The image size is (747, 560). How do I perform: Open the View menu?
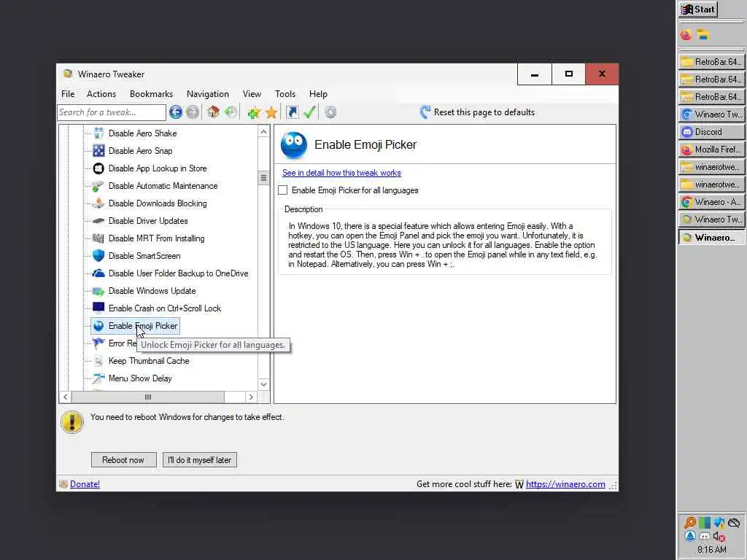click(x=252, y=94)
